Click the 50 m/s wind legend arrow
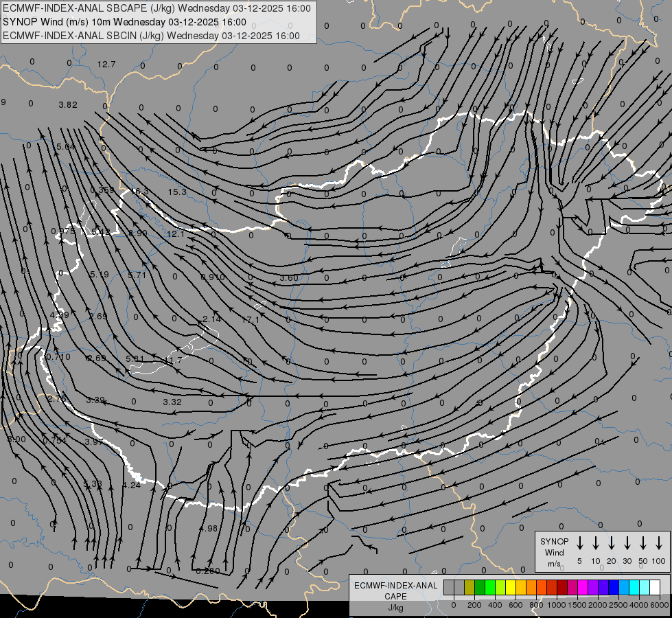The width and height of the screenshot is (672, 618). coord(643,542)
